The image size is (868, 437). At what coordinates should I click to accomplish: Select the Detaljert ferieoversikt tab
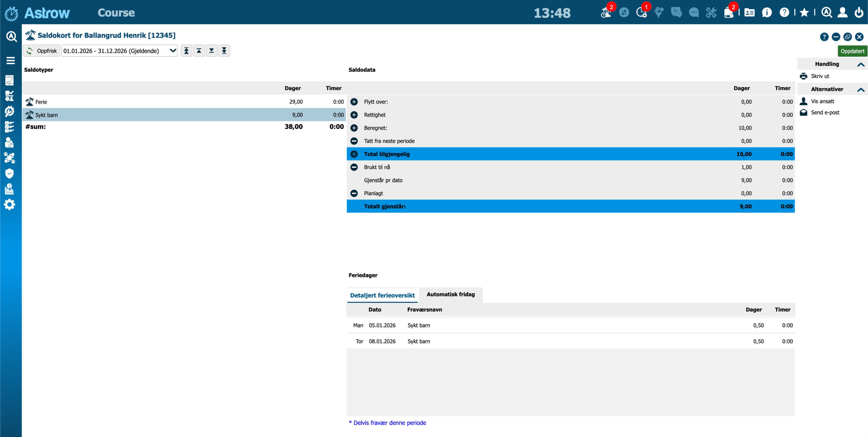[x=382, y=295]
